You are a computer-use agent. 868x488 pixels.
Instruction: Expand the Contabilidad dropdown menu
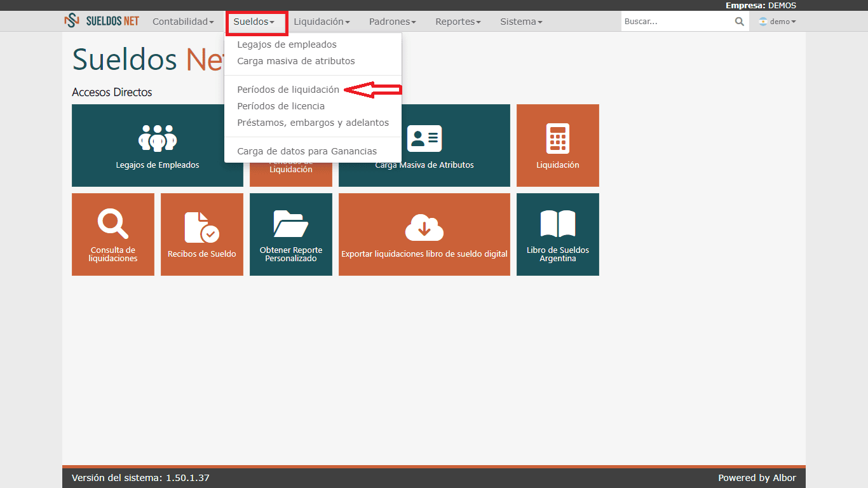(183, 22)
